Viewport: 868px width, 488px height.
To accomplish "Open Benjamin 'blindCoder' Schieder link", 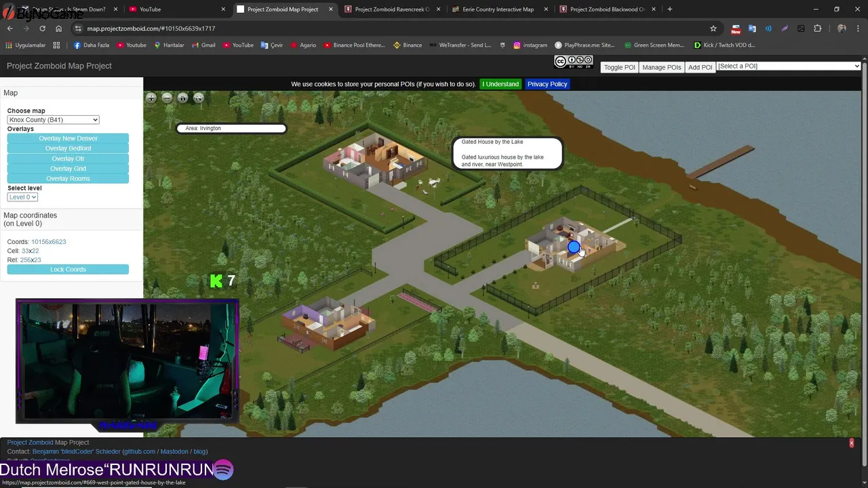I will (x=77, y=451).
